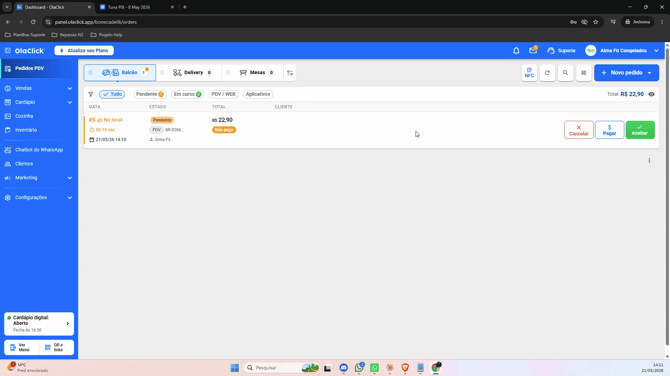Open the order search magnifier
Viewport: 670px width, 376px height.
point(565,73)
